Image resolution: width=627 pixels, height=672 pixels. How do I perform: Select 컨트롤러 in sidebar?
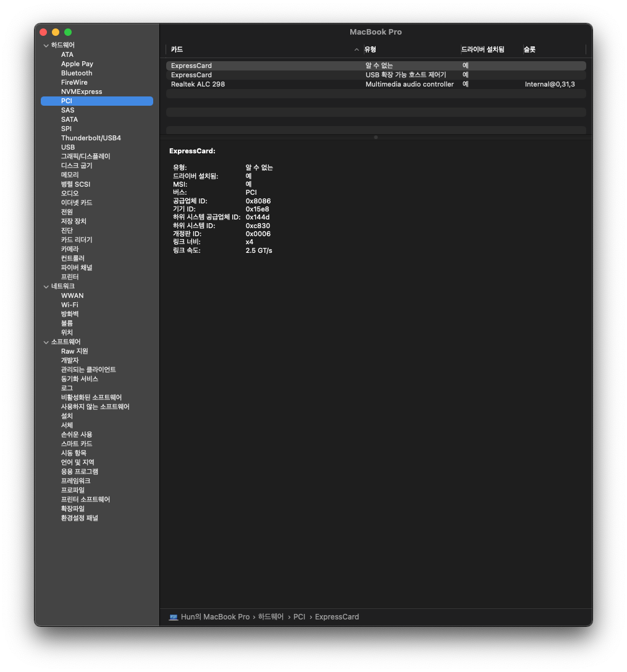click(73, 258)
